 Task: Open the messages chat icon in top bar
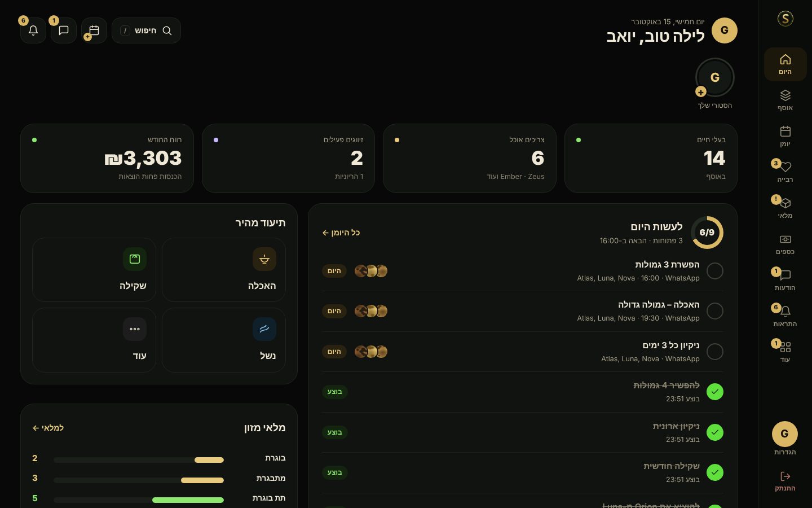click(x=64, y=30)
